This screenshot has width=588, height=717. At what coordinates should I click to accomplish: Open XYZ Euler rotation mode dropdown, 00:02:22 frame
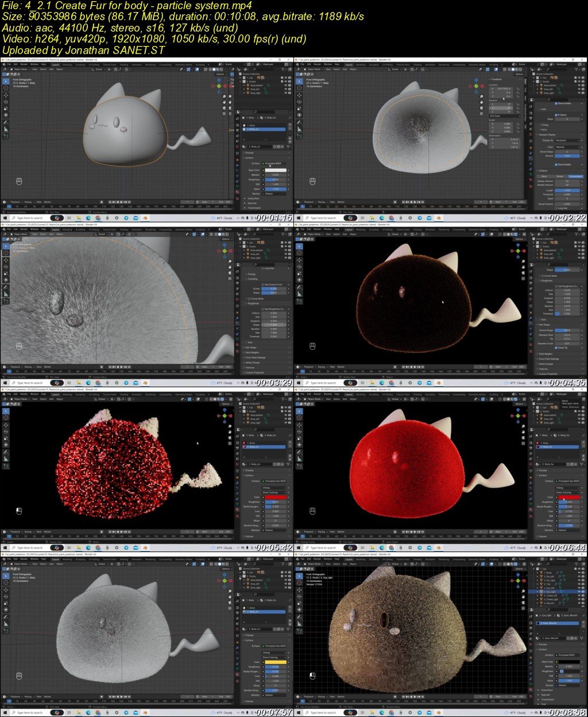(505, 116)
